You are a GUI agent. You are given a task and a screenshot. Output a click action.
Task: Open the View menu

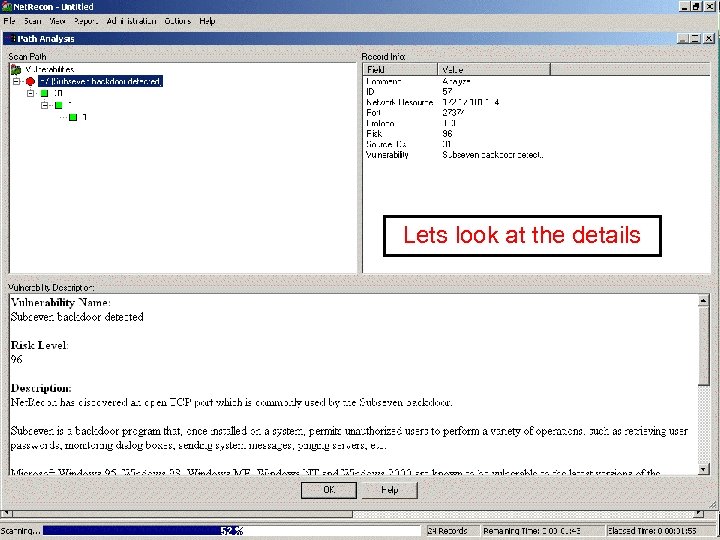click(x=57, y=21)
